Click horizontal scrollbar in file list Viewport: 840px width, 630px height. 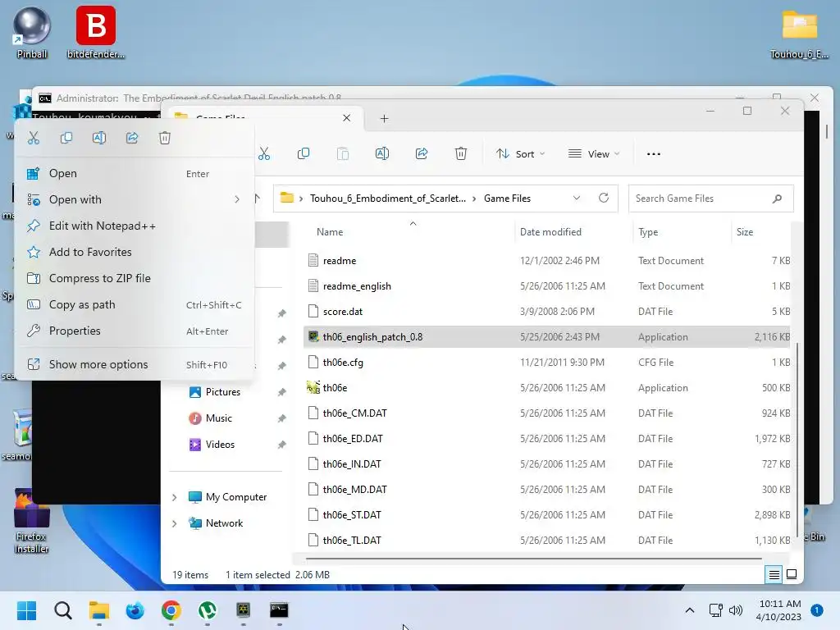tap(533, 559)
